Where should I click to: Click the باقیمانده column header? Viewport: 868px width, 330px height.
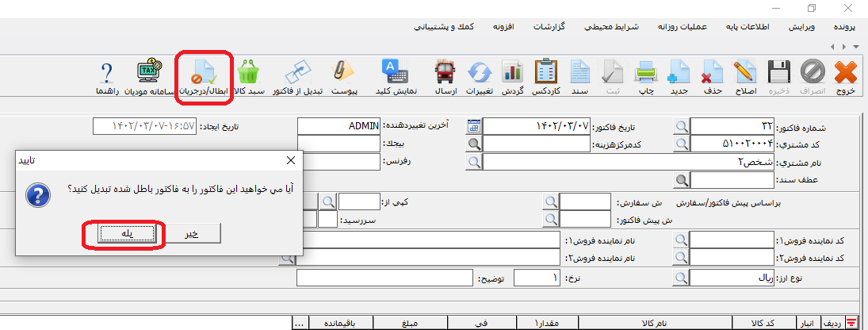coord(341,323)
